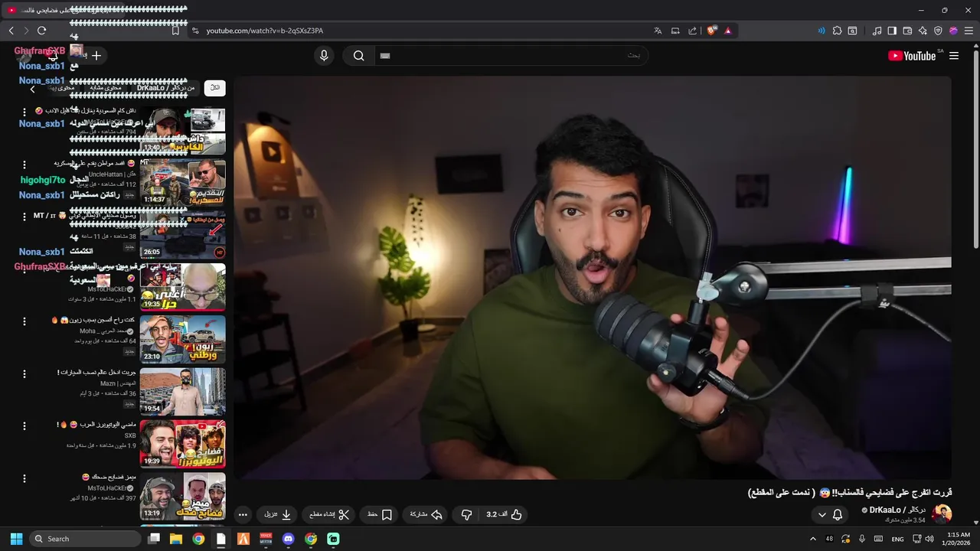Open the suggested video thumbnail lasting 1:14:37

coord(183,182)
